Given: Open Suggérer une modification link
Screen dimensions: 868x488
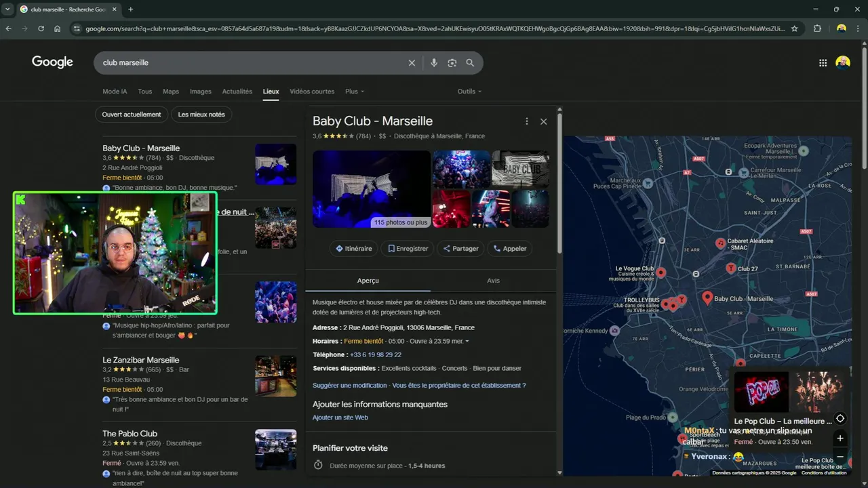Looking at the screenshot, I should [x=349, y=385].
